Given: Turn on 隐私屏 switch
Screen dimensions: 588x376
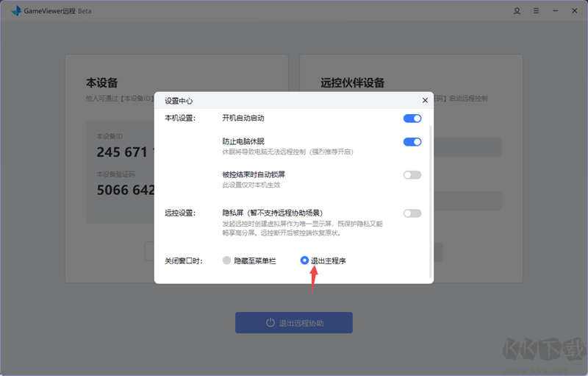Looking at the screenshot, I should tap(412, 213).
